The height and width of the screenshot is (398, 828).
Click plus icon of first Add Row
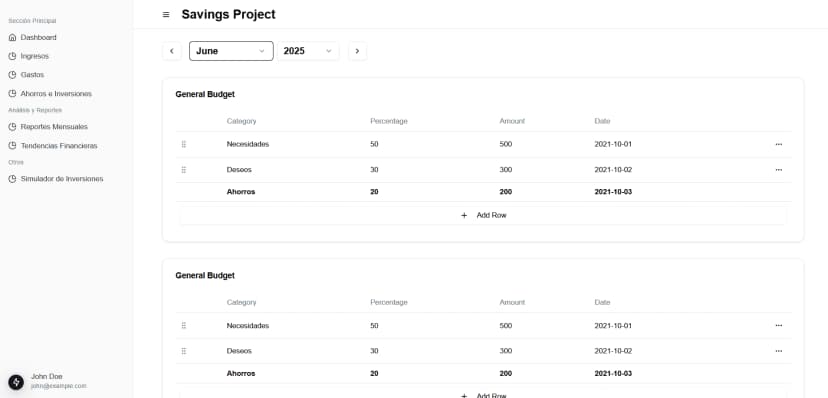(x=464, y=215)
